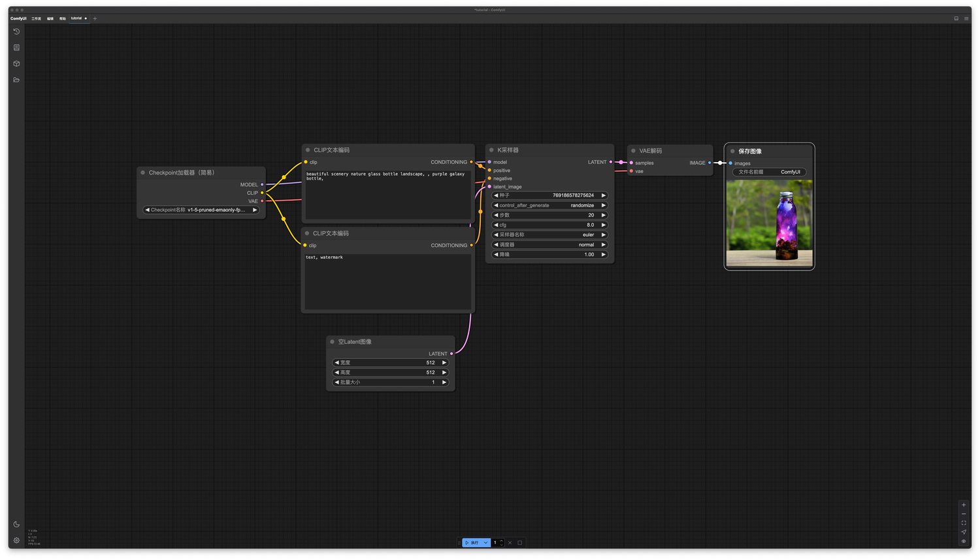
Task: Toggle dark theme moon icon
Action: pos(16,524)
